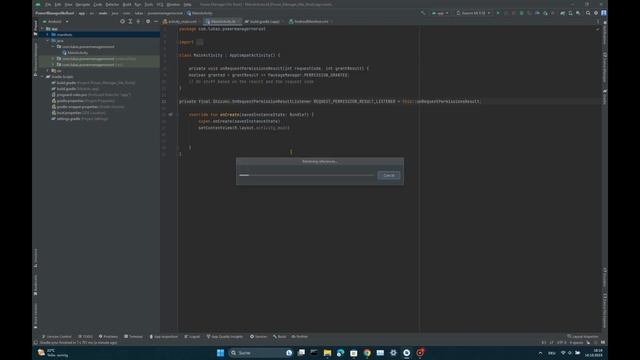640x360 pixels.
Task: Open the Device Manager toolbar icon
Action: (570, 13)
